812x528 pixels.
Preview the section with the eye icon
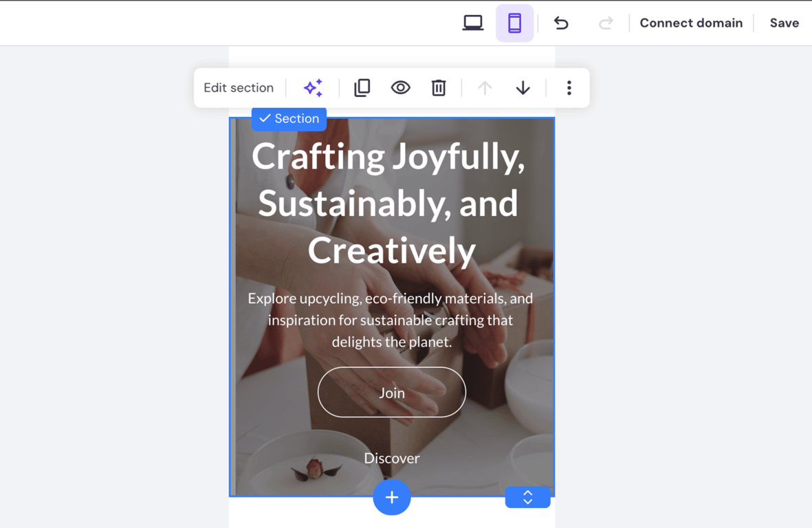pyautogui.click(x=401, y=87)
